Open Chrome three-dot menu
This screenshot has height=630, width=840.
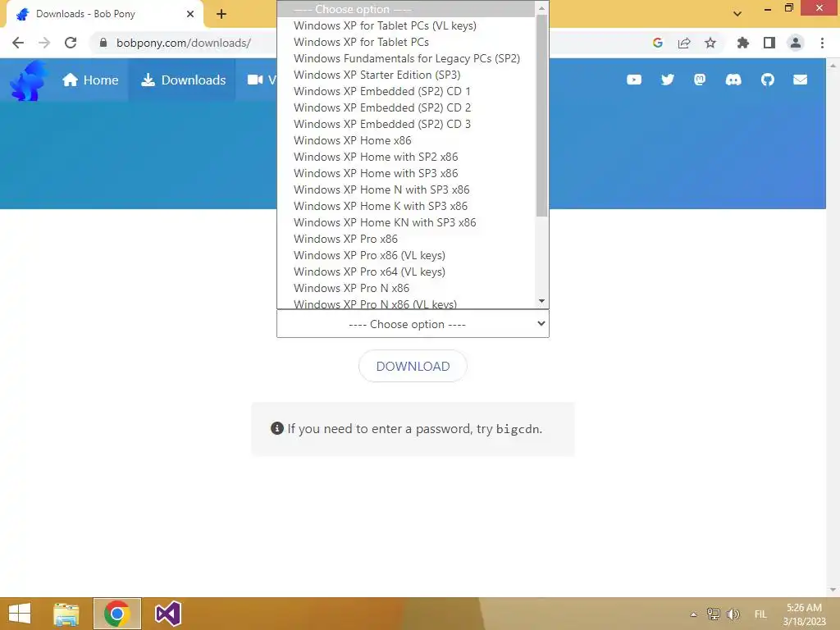pos(822,43)
